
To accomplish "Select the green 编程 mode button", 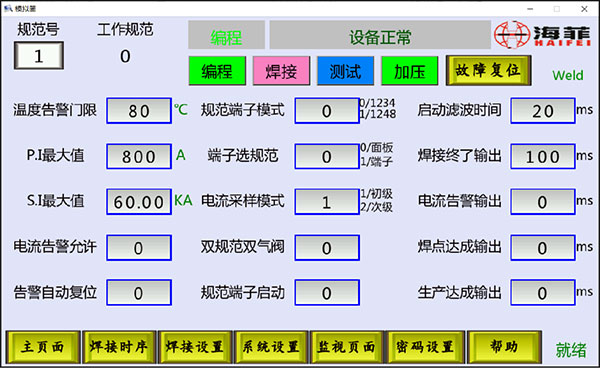I will click(217, 71).
